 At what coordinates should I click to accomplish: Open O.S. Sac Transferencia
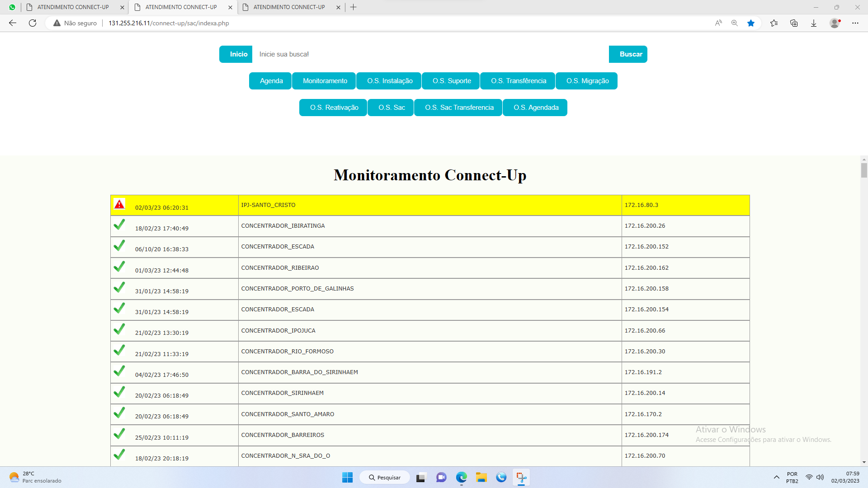coord(458,108)
